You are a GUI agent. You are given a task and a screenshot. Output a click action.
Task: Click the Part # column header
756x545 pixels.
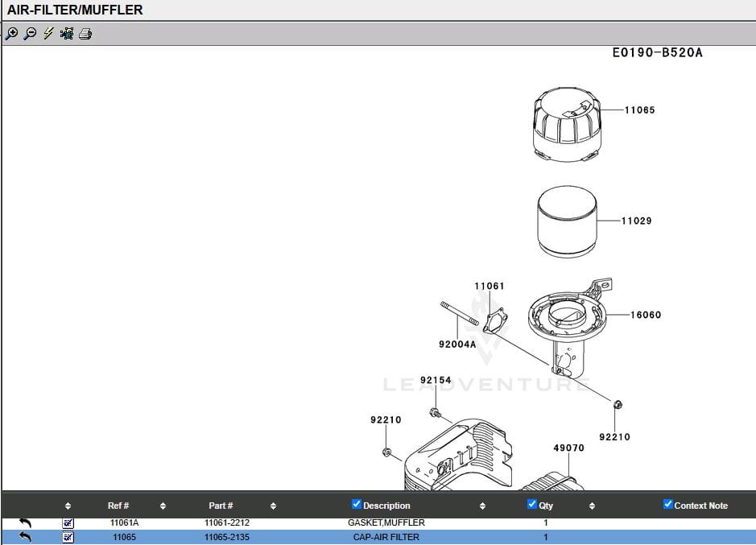221,506
